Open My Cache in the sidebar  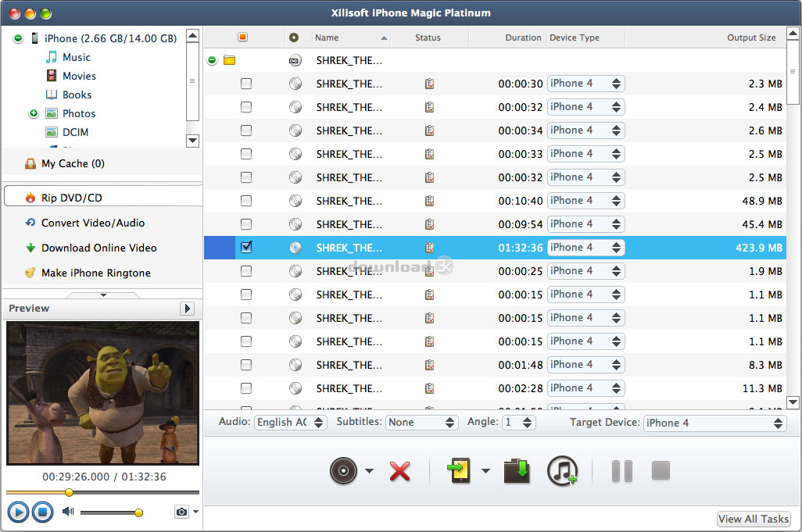click(72, 163)
